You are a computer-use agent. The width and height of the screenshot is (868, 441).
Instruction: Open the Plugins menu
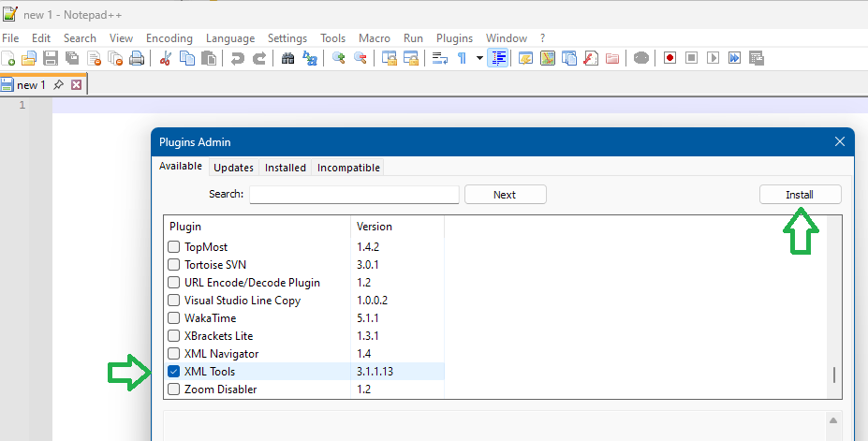[x=454, y=38]
